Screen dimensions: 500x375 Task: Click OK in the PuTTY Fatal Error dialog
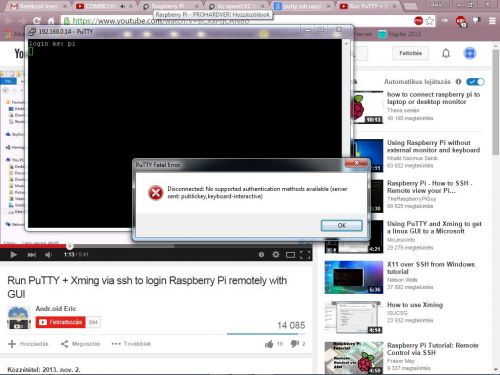[341, 225]
